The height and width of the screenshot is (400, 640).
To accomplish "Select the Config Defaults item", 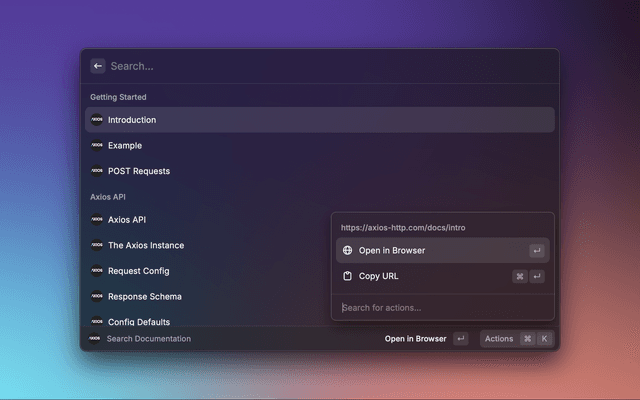I will tap(139, 322).
